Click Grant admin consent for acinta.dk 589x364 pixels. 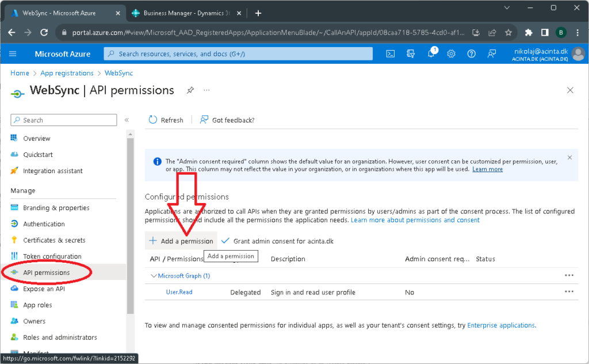[277, 241]
